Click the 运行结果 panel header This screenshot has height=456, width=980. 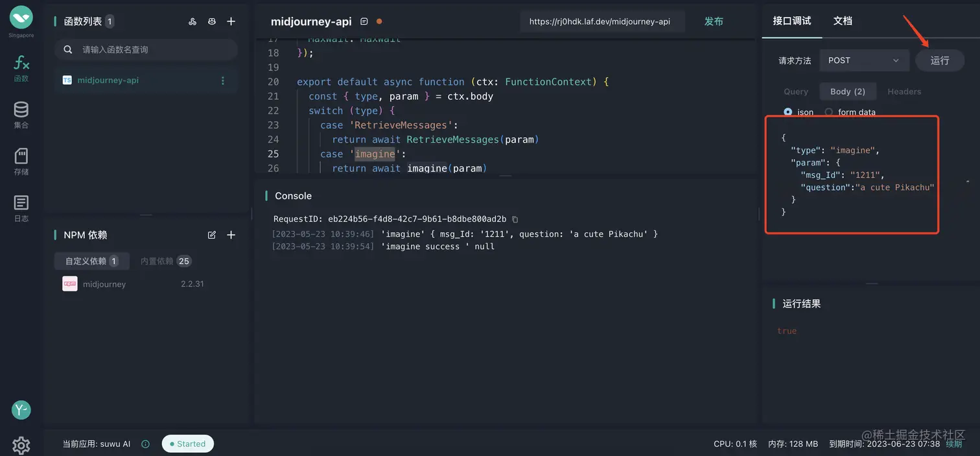[801, 304]
